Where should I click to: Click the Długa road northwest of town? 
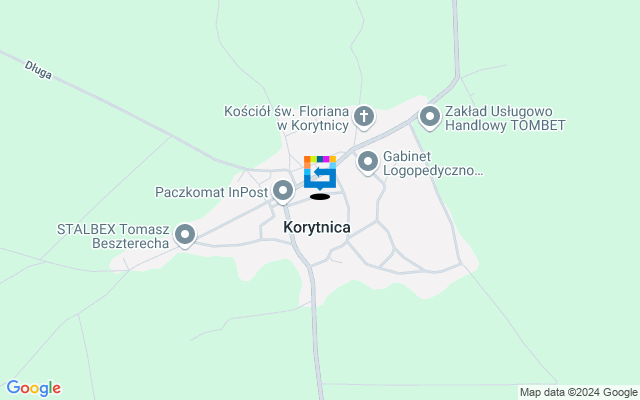pos(122,110)
